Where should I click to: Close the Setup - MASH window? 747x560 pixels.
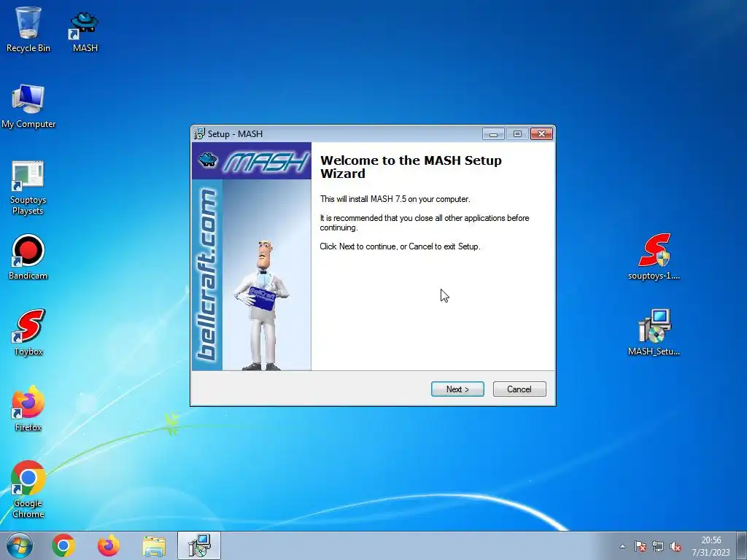click(x=542, y=134)
